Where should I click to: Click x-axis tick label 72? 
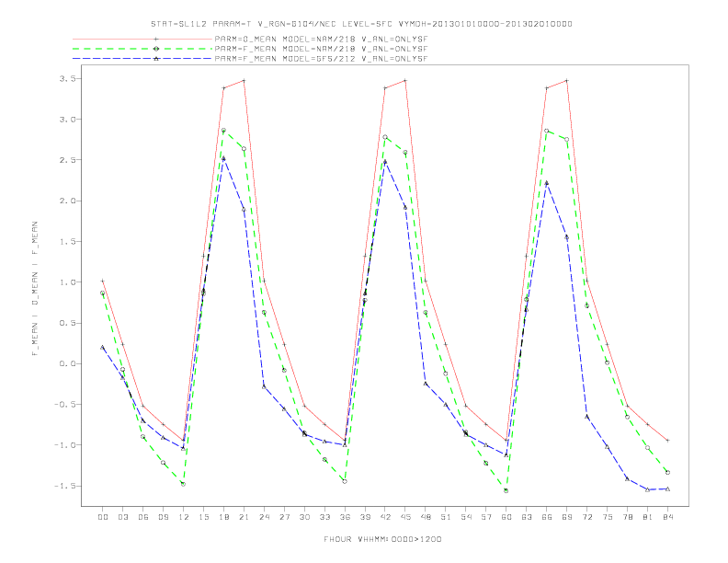pyautogui.click(x=586, y=517)
